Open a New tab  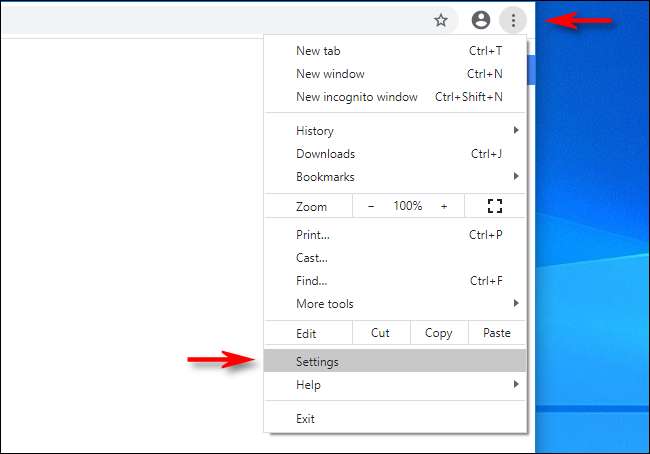tap(395, 51)
